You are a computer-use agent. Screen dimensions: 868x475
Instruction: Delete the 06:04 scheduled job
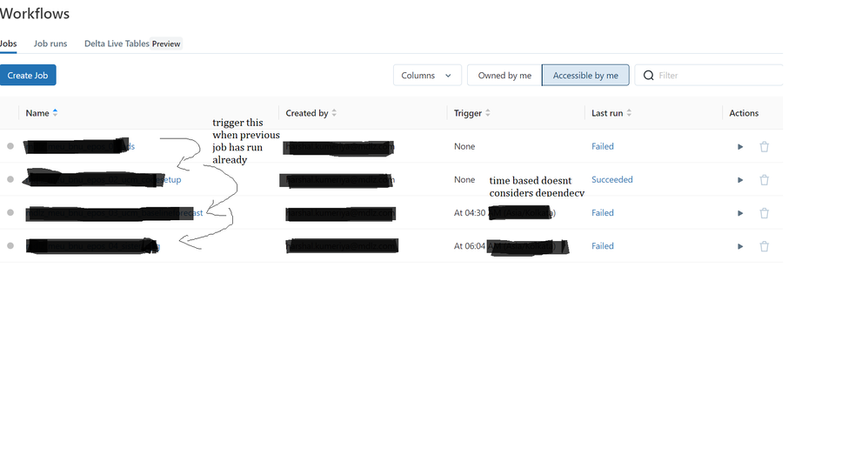[765, 246]
